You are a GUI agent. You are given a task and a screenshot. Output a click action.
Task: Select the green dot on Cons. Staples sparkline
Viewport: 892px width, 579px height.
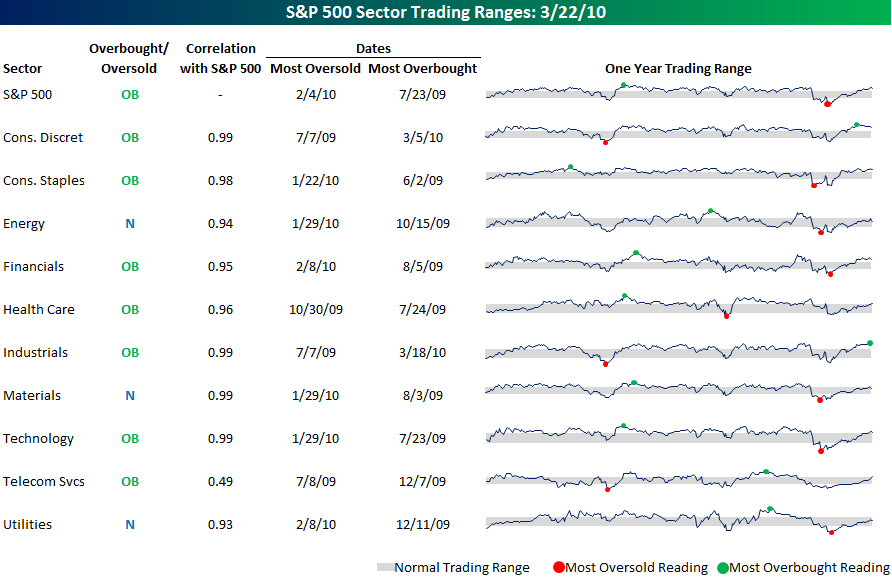point(570,166)
